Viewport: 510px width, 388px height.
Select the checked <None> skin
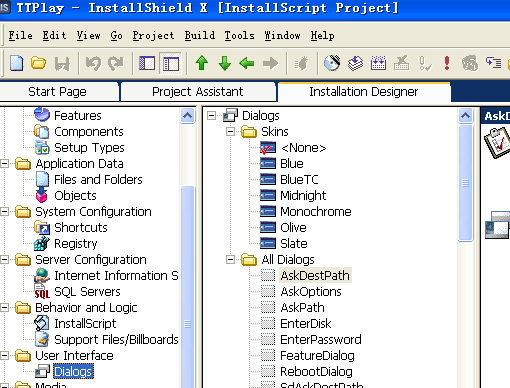(303, 148)
